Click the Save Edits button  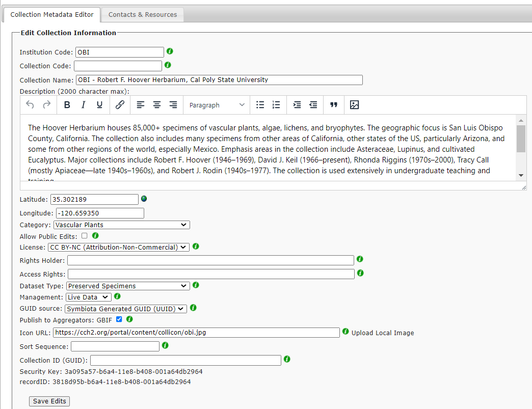[49, 401]
